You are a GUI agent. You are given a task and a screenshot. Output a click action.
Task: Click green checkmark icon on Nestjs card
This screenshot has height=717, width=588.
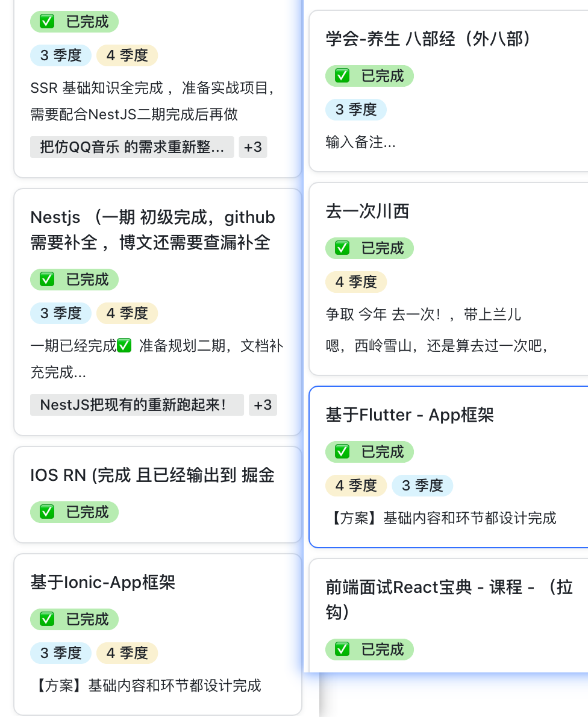tap(47, 280)
